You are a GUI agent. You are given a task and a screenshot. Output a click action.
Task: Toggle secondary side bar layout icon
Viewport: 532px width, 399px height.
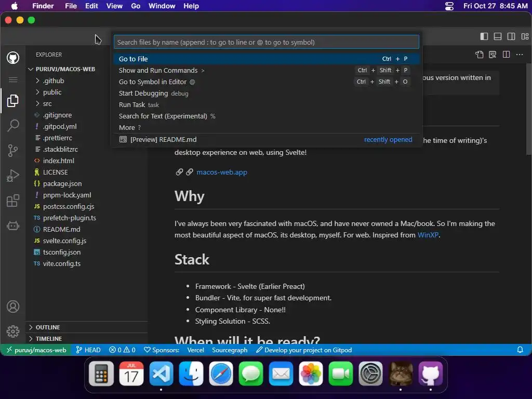click(511, 37)
